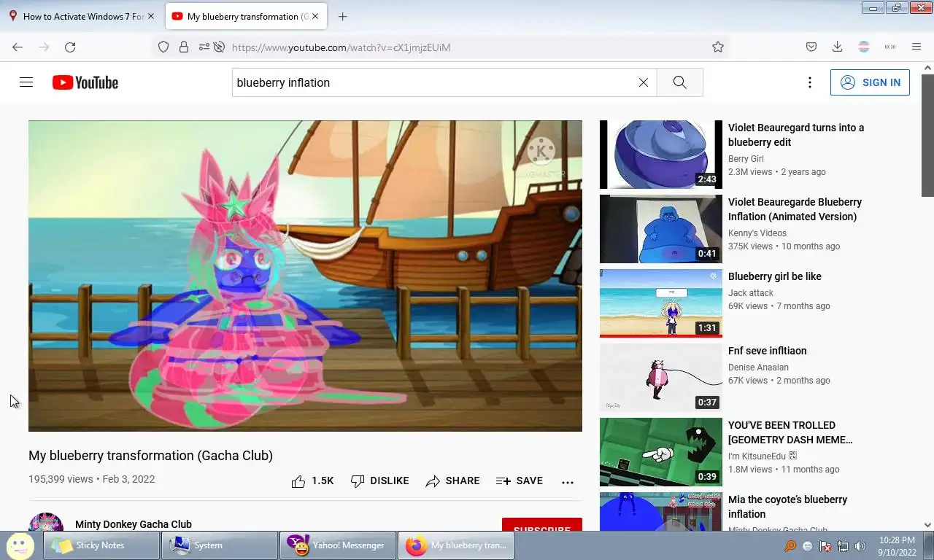Select Firefox My blueberry tran... taskbar item
934x560 pixels.
pyautogui.click(x=456, y=545)
